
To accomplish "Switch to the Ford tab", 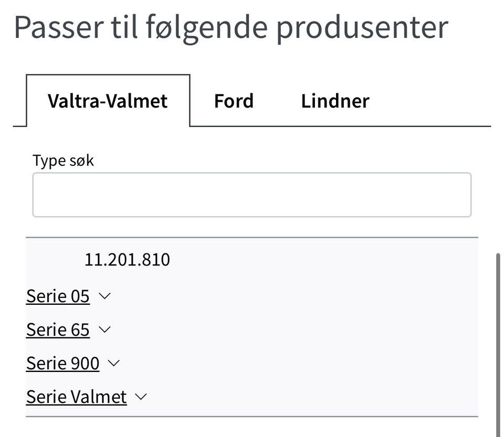I will [234, 101].
